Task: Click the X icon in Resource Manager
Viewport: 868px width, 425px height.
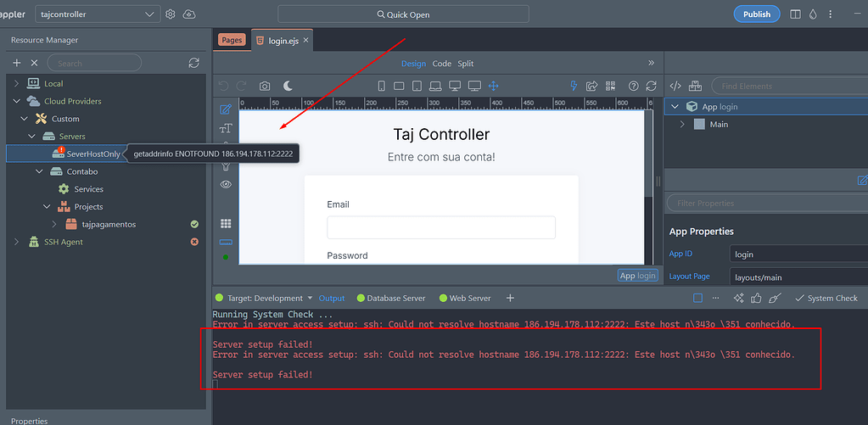Action: point(34,63)
